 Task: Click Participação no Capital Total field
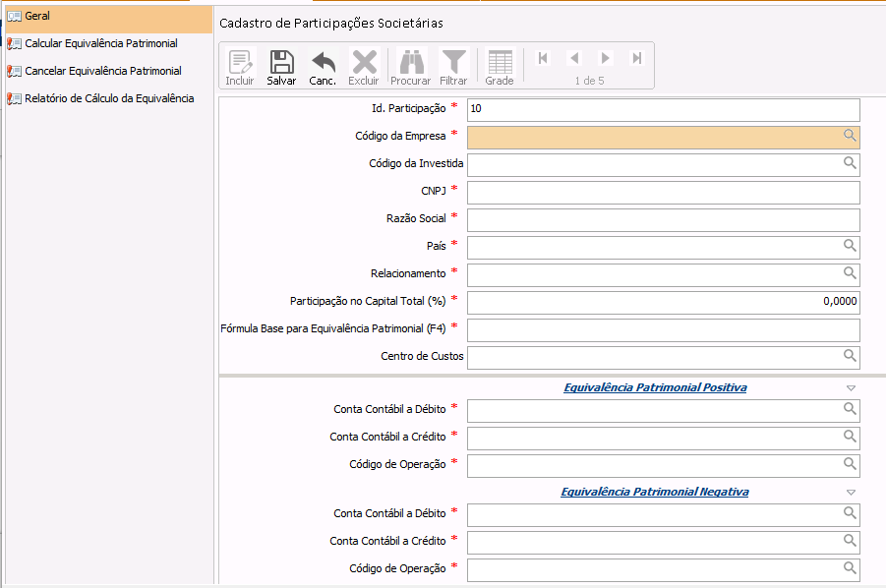tap(664, 303)
